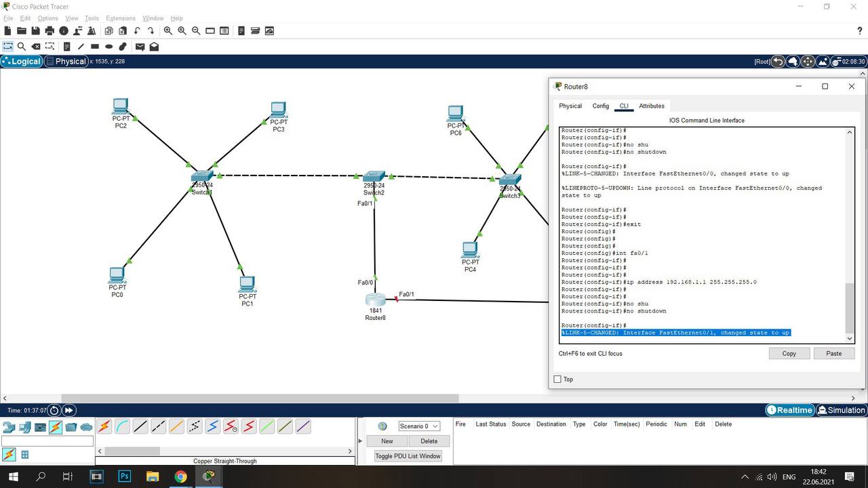Screen dimensions: 868x488
Task: Click the Switch2 device on the canvas
Action: pos(374,176)
